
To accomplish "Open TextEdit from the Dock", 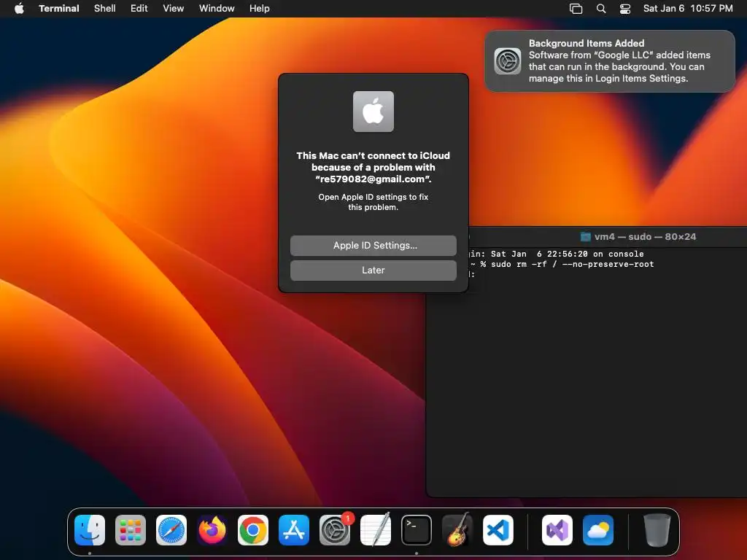I will pyautogui.click(x=376, y=530).
